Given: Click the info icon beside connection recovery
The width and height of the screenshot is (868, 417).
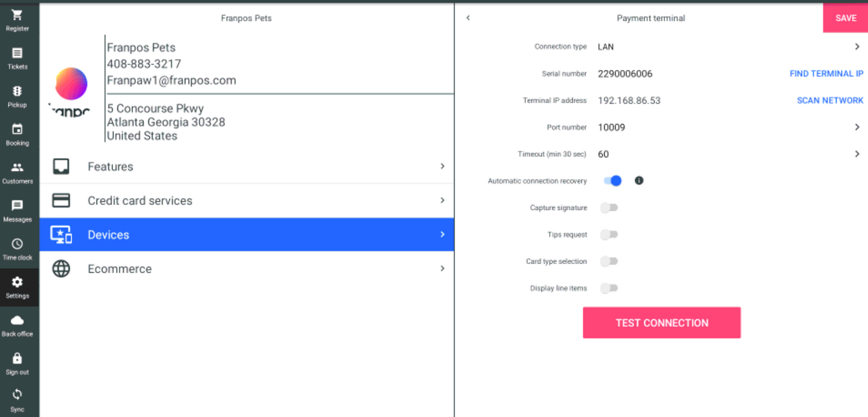Looking at the screenshot, I should click(x=639, y=181).
